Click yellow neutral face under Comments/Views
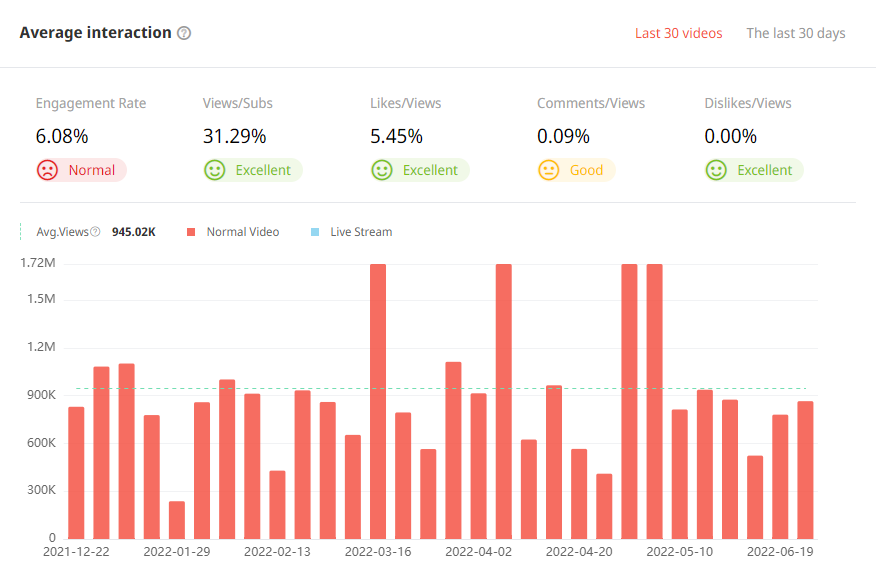876x579 pixels. coord(549,170)
